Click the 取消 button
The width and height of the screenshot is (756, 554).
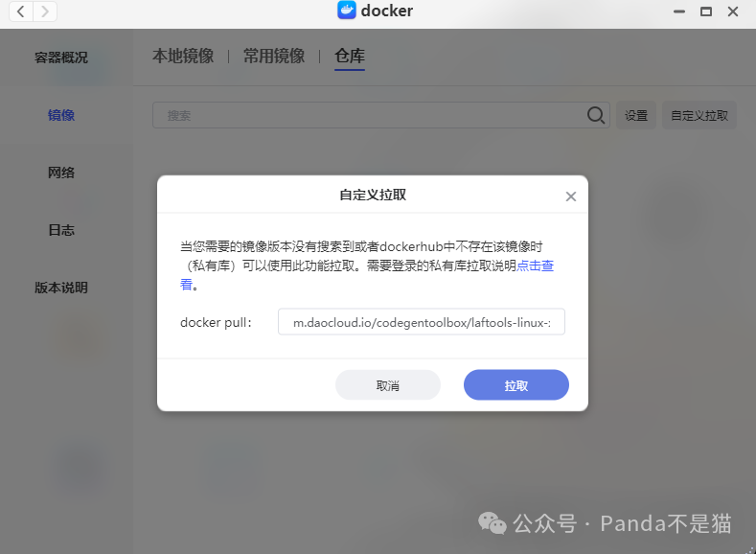tap(388, 384)
